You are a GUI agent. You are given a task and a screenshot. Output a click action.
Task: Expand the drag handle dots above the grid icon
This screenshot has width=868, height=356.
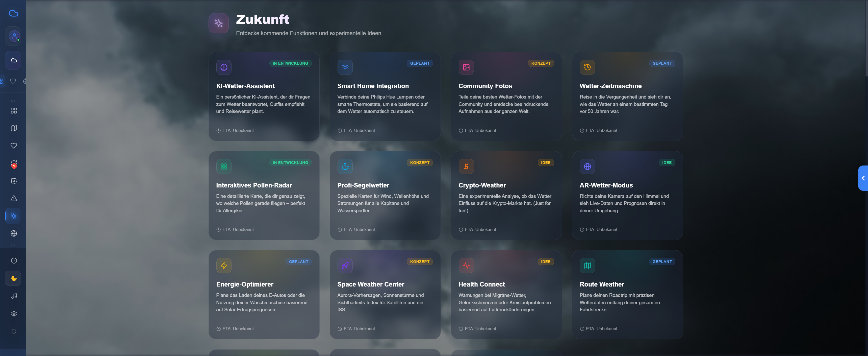pos(13,101)
